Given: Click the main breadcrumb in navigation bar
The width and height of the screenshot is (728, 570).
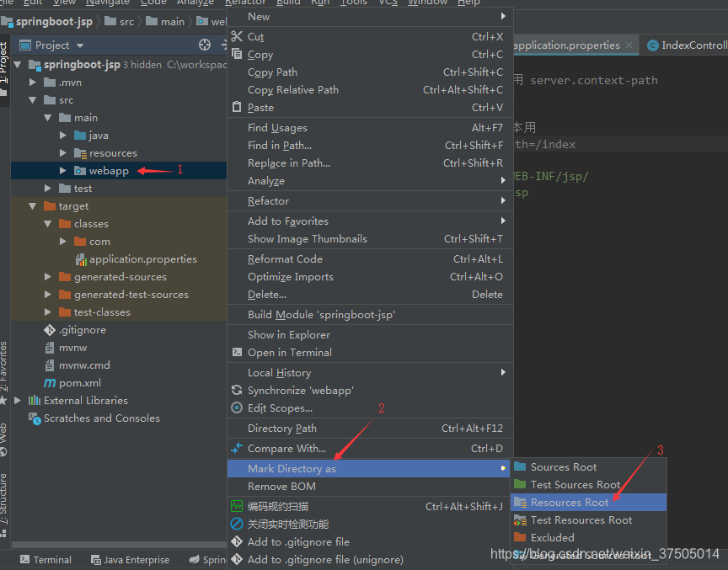Looking at the screenshot, I should (x=165, y=21).
